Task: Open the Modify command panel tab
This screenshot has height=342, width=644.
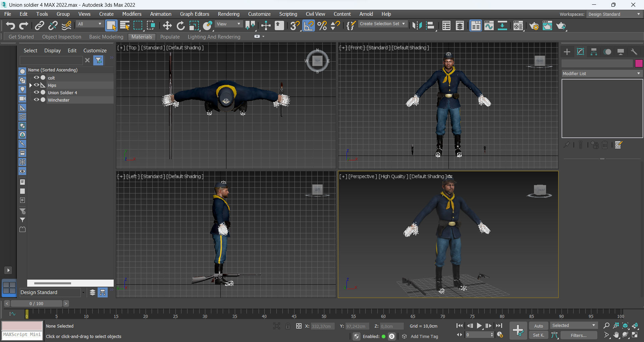Action: click(580, 52)
